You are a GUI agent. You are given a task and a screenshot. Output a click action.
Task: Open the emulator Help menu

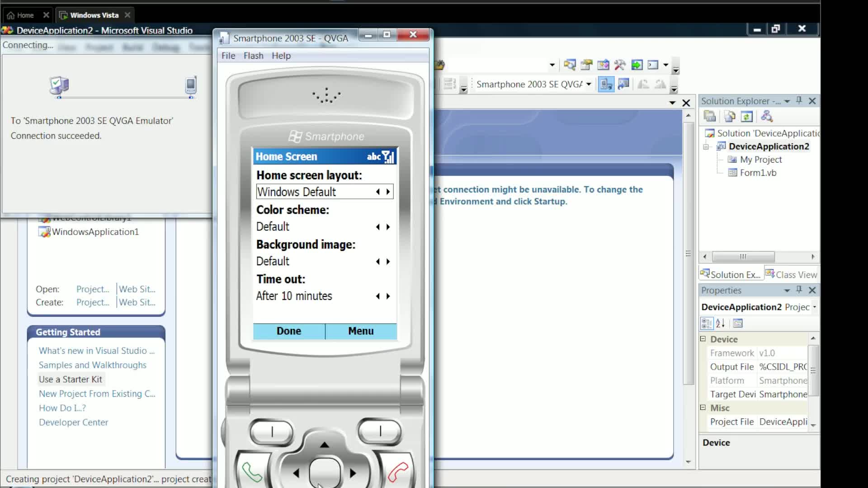(x=281, y=56)
